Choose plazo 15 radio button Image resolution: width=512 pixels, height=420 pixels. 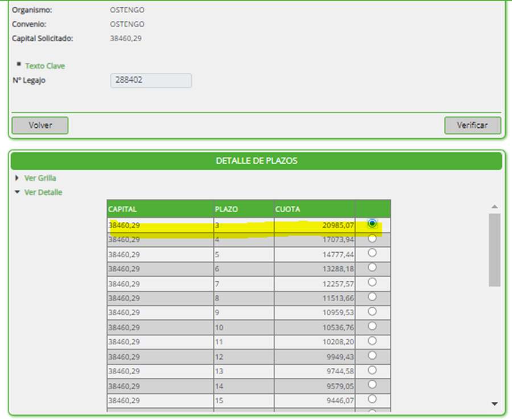[x=372, y=399]
